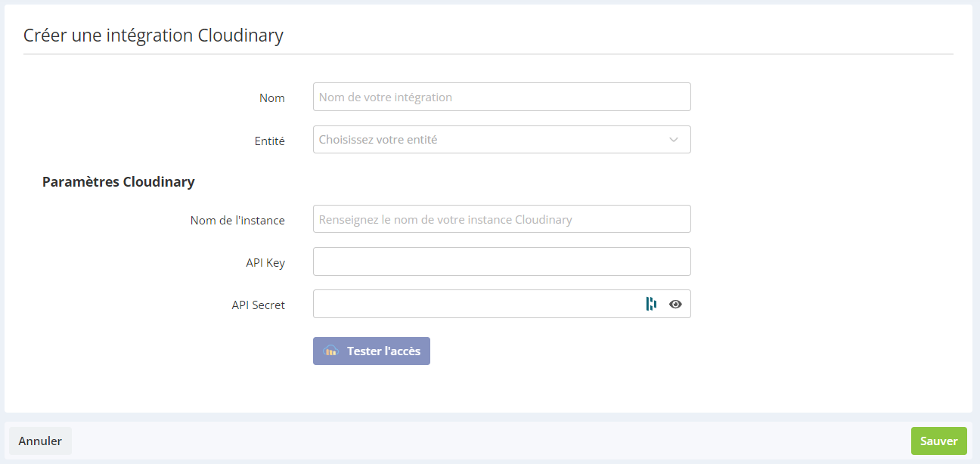Expand the Entité dropdown chevron
980x464 pixels.
tap(674, 140)
